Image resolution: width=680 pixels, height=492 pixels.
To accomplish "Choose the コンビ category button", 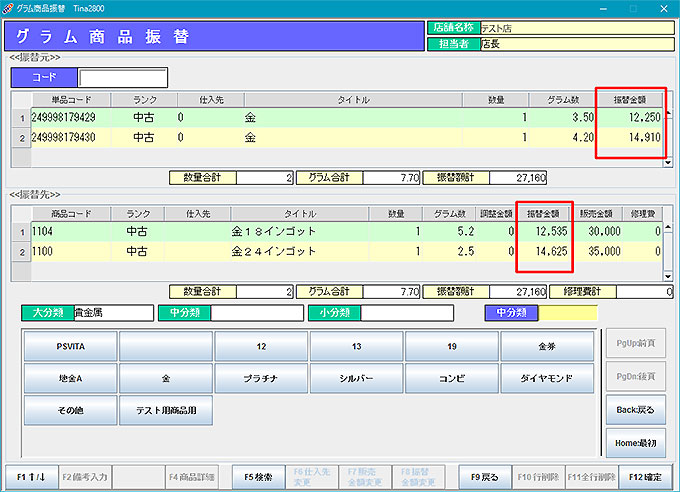I will [x=452, y=378].
